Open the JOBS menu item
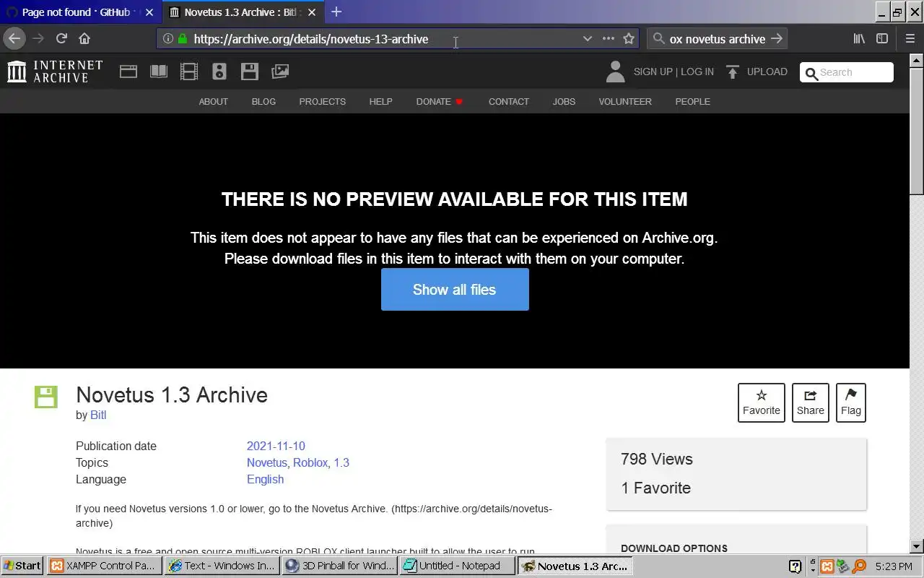 pos(564,102)
